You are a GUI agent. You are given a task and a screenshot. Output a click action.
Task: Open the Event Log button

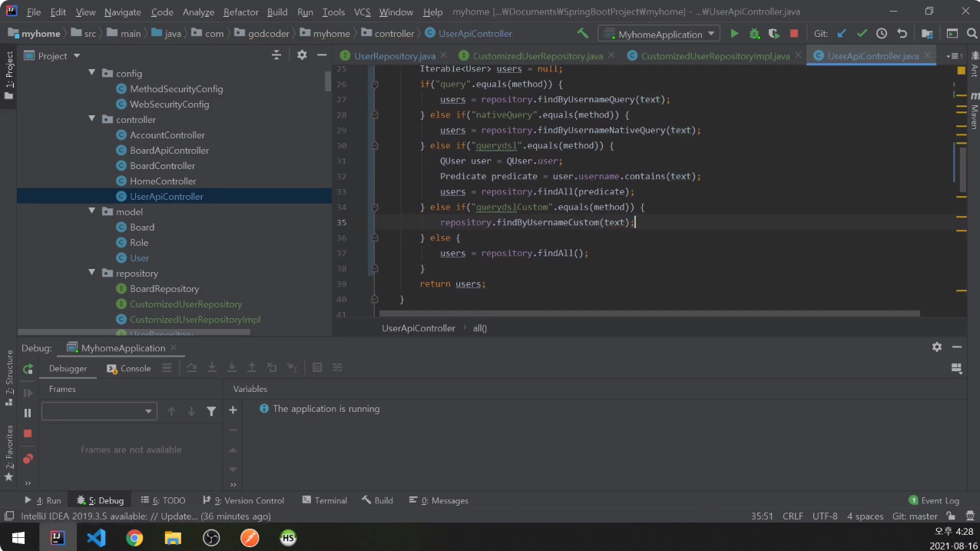[934, 500]
